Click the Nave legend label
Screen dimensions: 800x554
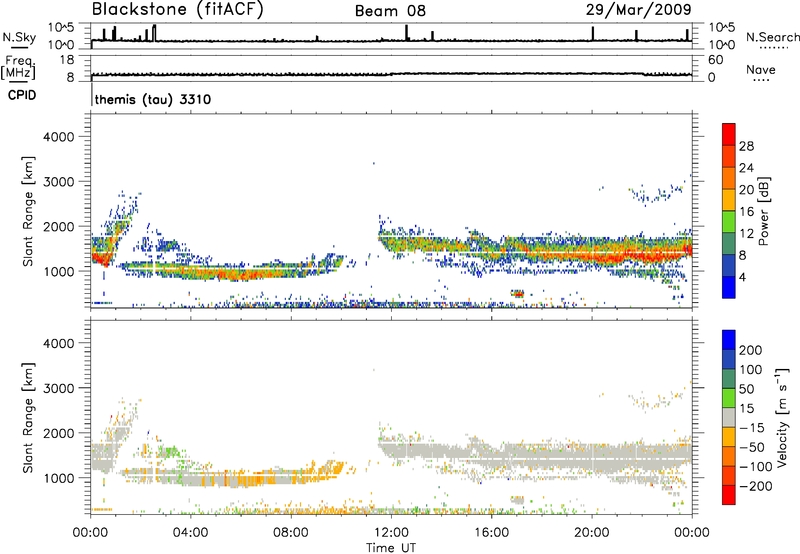(761, 70)
